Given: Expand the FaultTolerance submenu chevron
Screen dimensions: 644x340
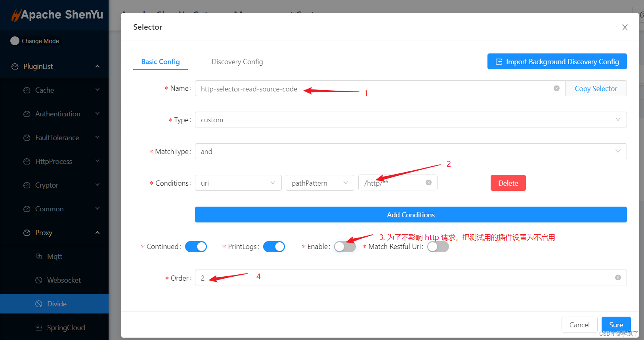Looking at the screenshot, I should (97, 137).
